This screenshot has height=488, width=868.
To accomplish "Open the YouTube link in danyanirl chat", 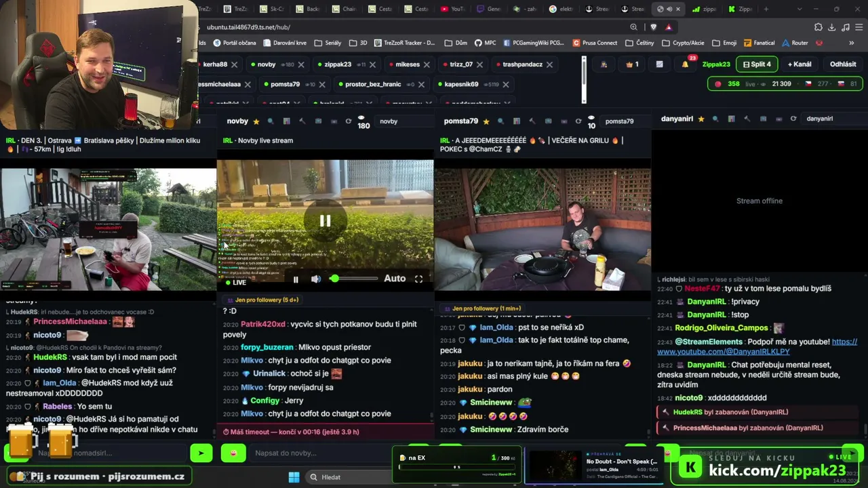I will coord(757,346).
